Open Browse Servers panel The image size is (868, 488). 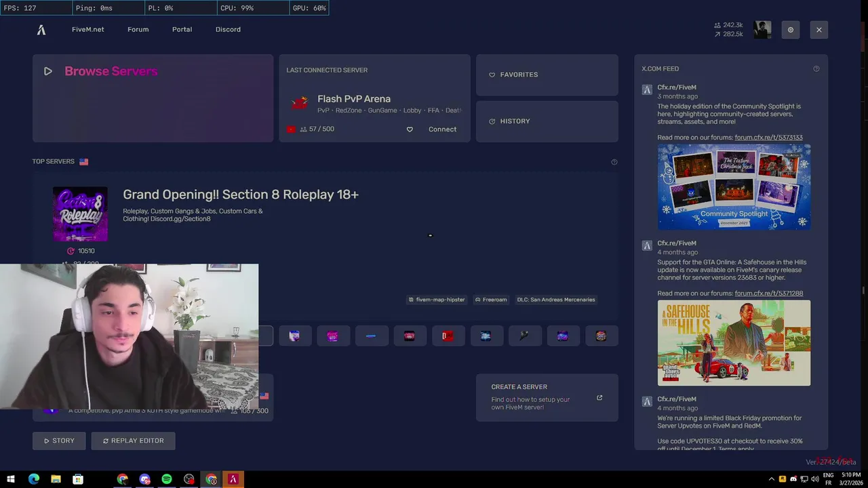[x=153, y=98]
